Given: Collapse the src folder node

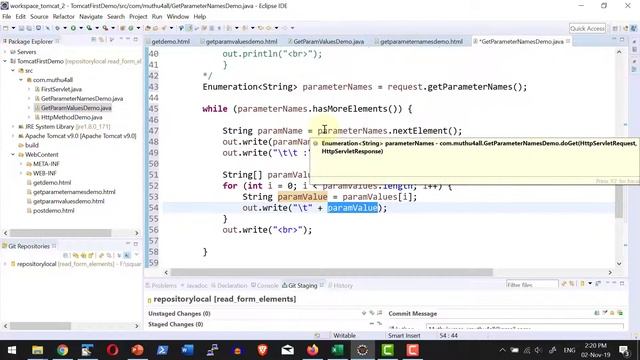Looking at the screenshot, I should (13, 71).
